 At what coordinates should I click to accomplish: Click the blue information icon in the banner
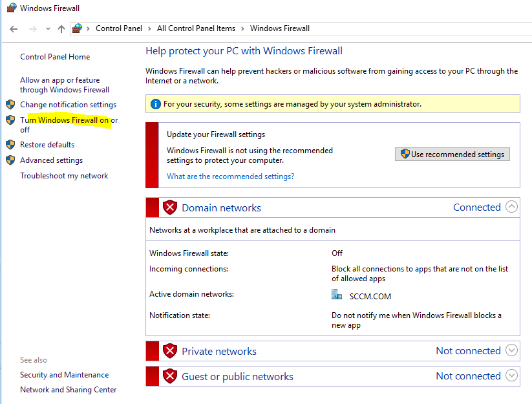pos(155,103)
